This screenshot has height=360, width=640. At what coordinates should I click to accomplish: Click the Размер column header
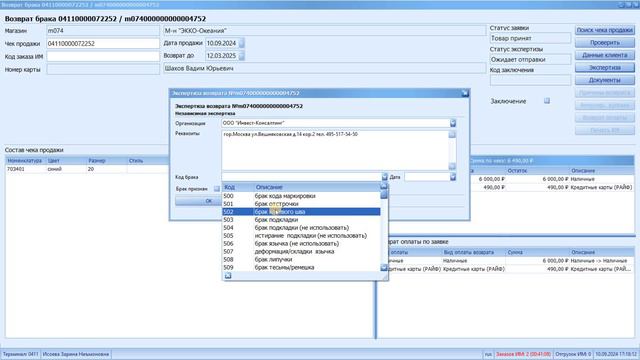106,161
